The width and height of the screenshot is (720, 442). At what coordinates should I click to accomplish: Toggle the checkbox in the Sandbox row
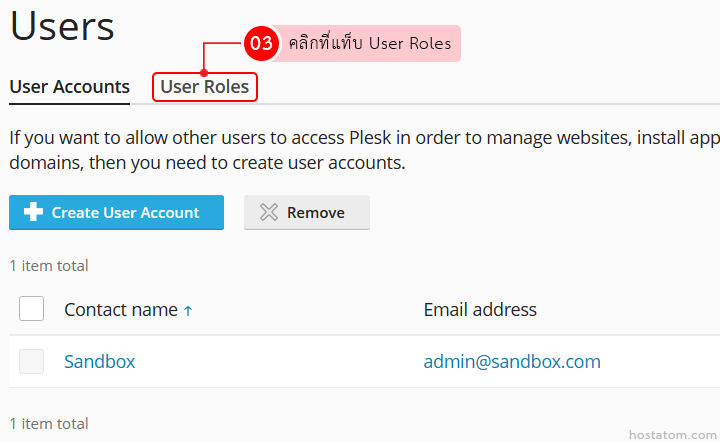point(32,361)
